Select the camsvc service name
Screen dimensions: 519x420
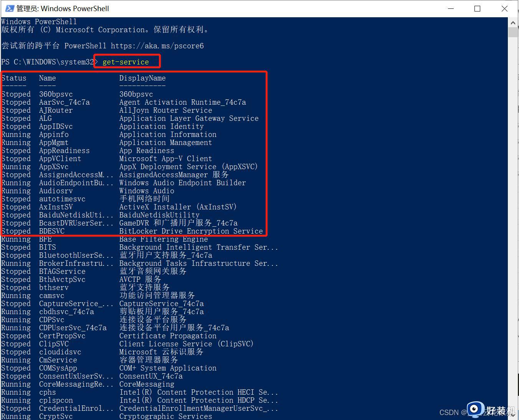tap(52, 296)
